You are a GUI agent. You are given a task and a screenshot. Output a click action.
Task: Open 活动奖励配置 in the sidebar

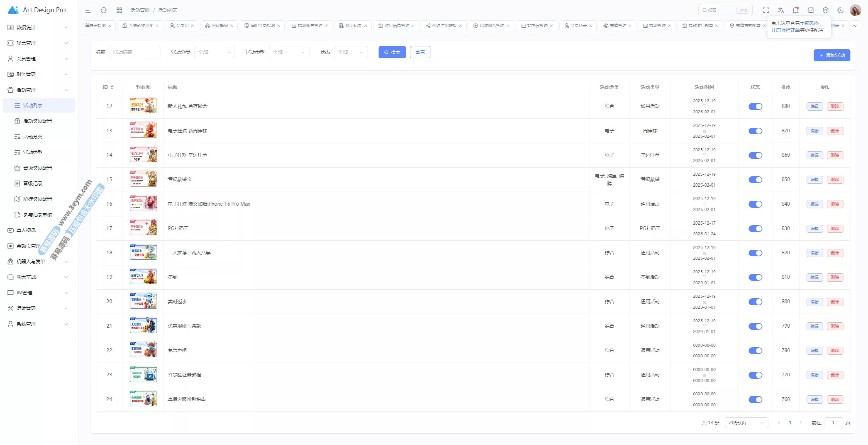(37, 121)
